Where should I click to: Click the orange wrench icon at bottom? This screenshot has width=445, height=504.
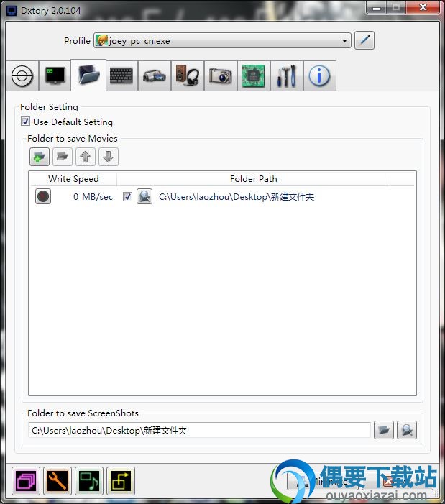pos(58,481)
